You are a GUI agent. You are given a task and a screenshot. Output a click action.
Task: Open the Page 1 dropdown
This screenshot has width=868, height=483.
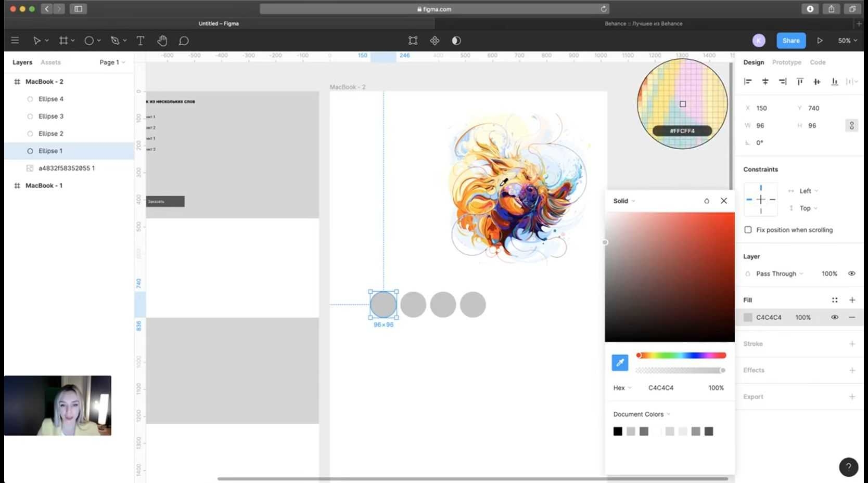112,62
